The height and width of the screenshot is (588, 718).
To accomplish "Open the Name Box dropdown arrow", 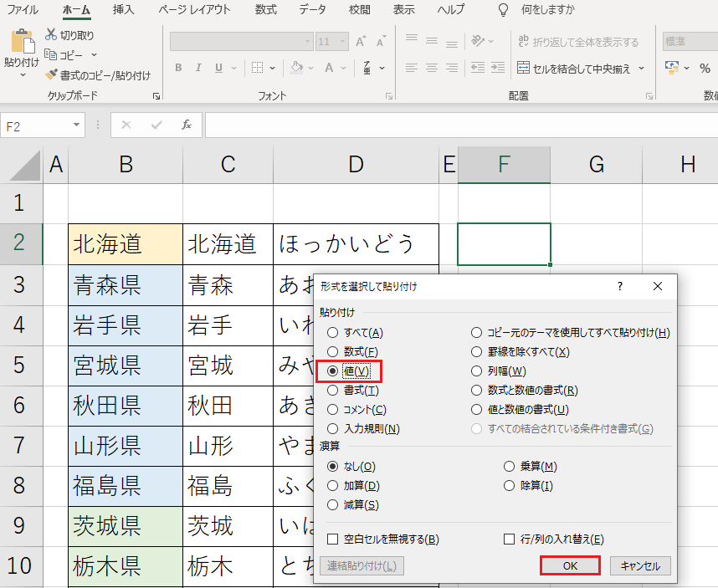I will coord(76,125).
